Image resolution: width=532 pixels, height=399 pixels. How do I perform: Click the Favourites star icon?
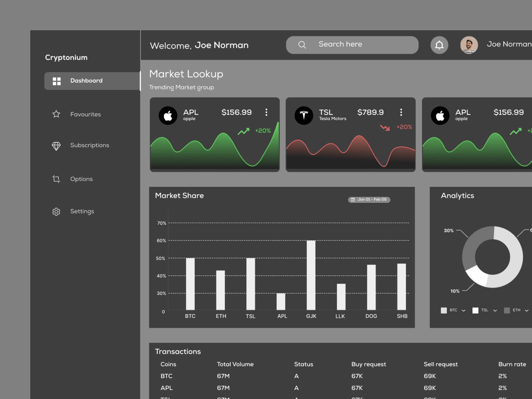coord(56,114)
